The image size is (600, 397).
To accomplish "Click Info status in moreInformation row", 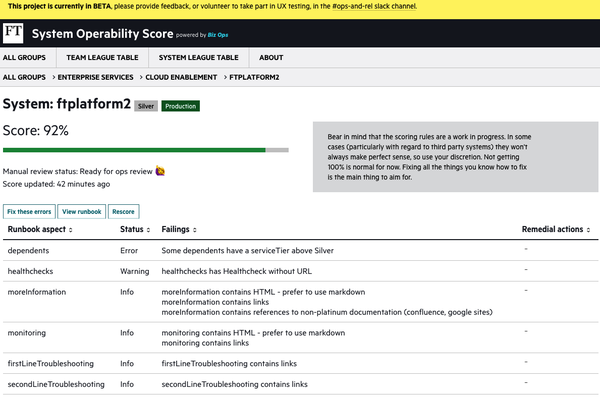I will coord(127,292).
